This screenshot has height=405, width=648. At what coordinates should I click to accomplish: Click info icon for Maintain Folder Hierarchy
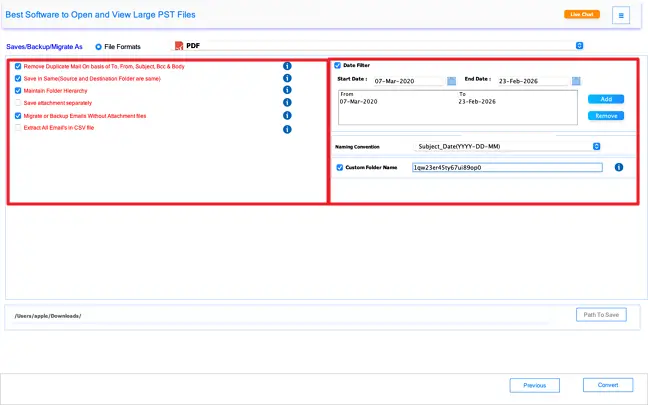click(x=287, y=91)
